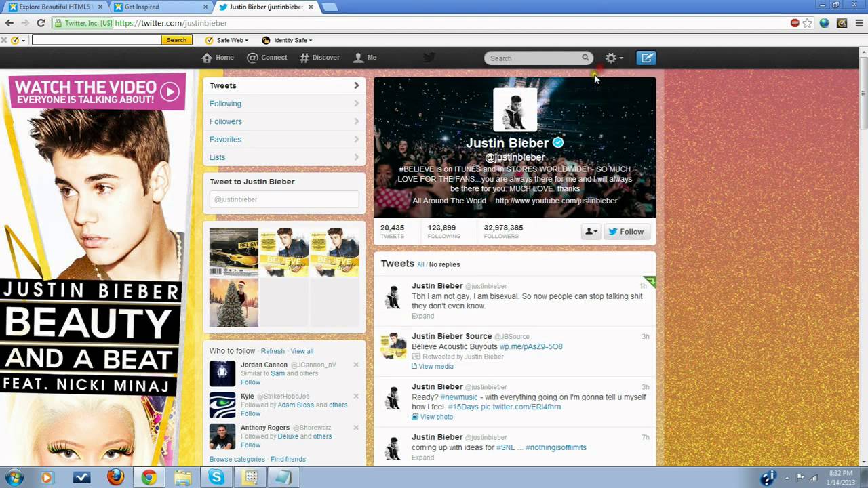
Task: Click the Tweet to @justinbieber field
Action: [284, 199]
